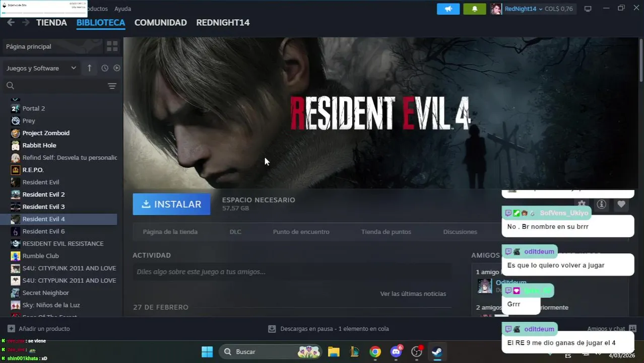Open Amigos y chat panel
Screen dimensions: 644x363
coord(612,329)
